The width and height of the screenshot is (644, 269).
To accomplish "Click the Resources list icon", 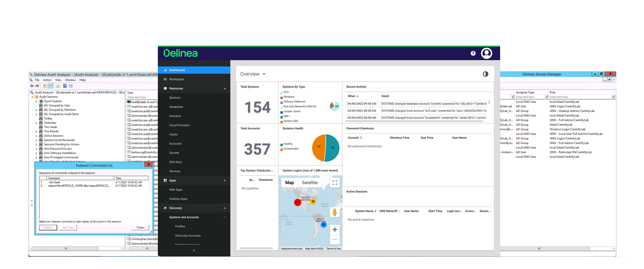I will click(165, 88).
